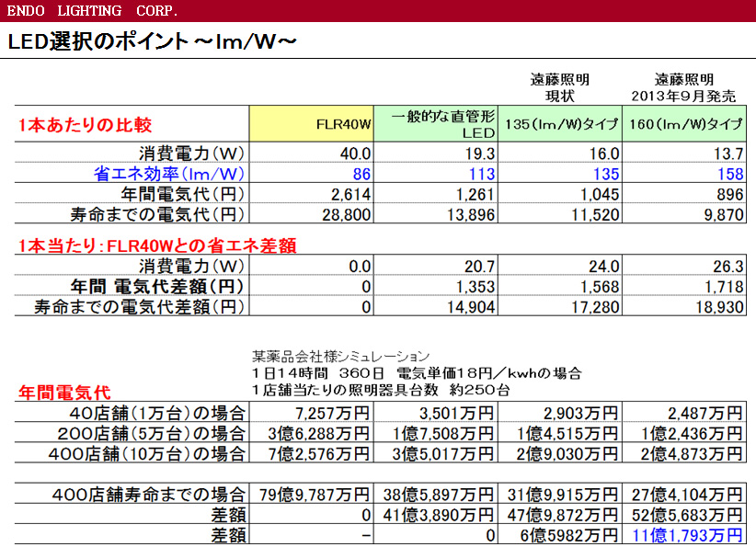The height and width of the screenshot is (547, 756).
Task: Select the 160(lm/W)タイプ header cell
Action: tap(684, 124)
